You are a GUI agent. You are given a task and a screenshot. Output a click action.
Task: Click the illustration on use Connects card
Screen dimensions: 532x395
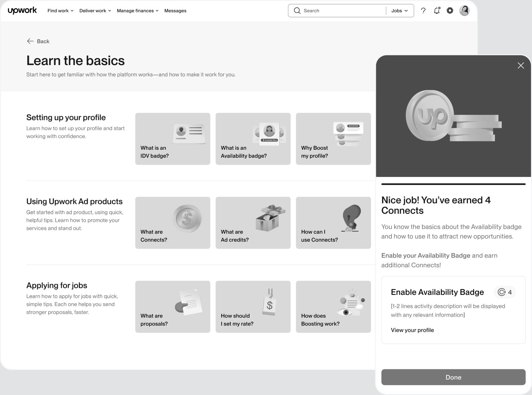pyautogui.click(x=351, y=218)
